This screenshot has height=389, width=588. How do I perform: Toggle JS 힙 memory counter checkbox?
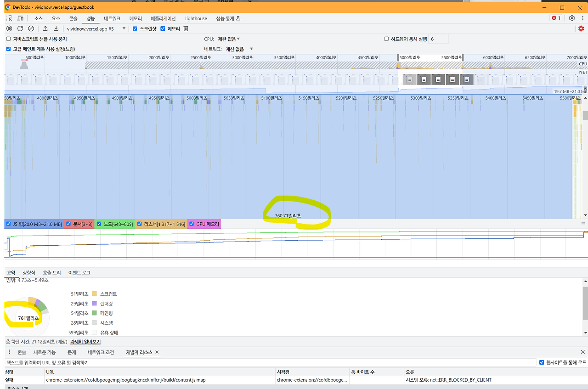[x=9, y=224]
